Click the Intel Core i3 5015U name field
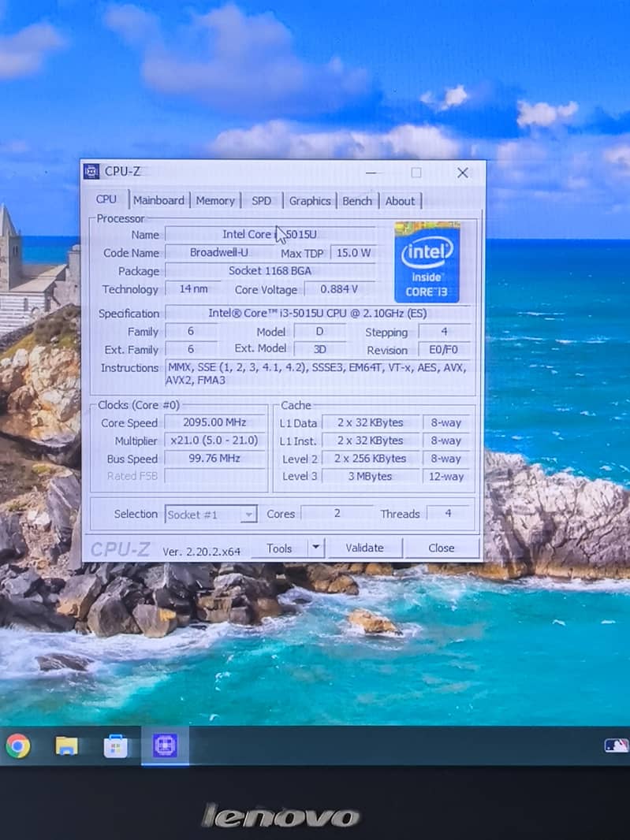630x840 pixels. (x=270, y=234)
